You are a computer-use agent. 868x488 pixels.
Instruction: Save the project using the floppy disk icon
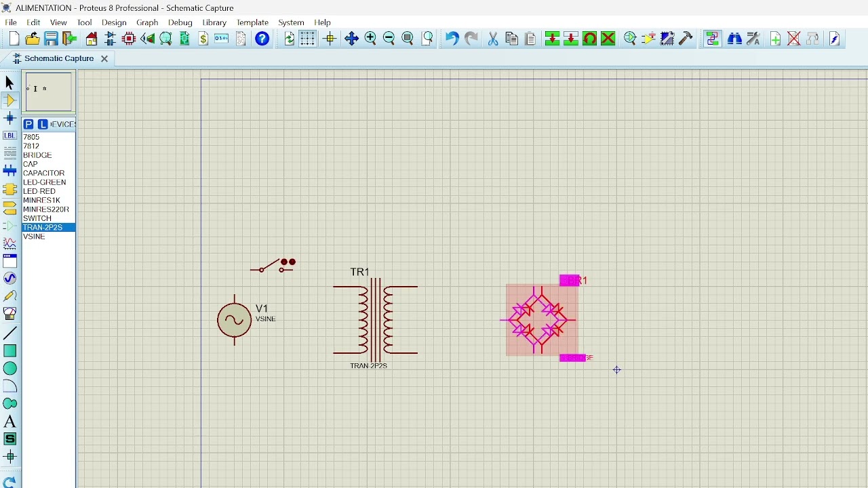(x=51, y=39)
